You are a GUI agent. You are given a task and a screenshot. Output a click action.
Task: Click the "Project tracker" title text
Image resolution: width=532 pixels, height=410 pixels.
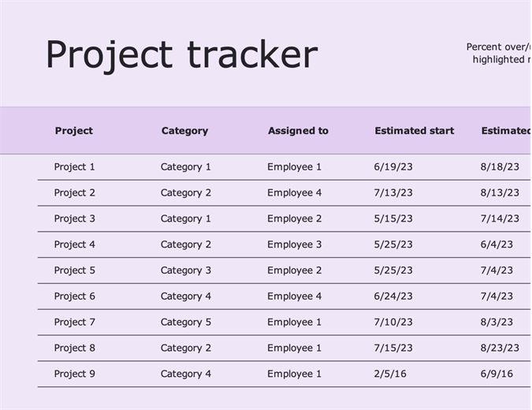click(x=181, y=55)
